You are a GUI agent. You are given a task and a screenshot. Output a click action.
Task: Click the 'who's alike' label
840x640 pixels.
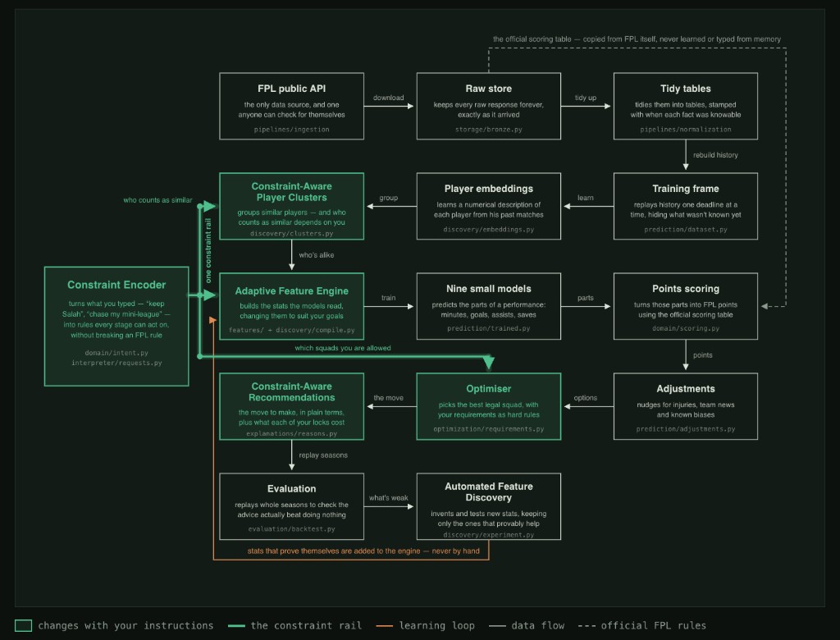pos(316,255)
